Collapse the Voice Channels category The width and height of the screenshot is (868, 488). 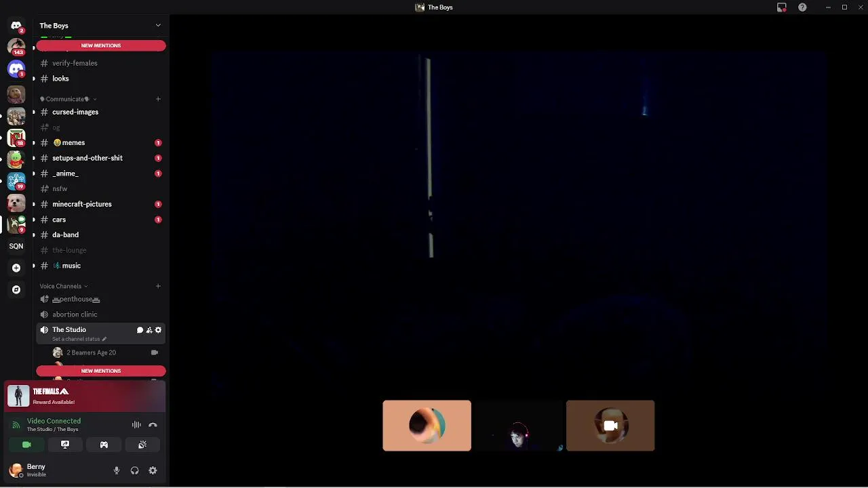click(63, 286)
